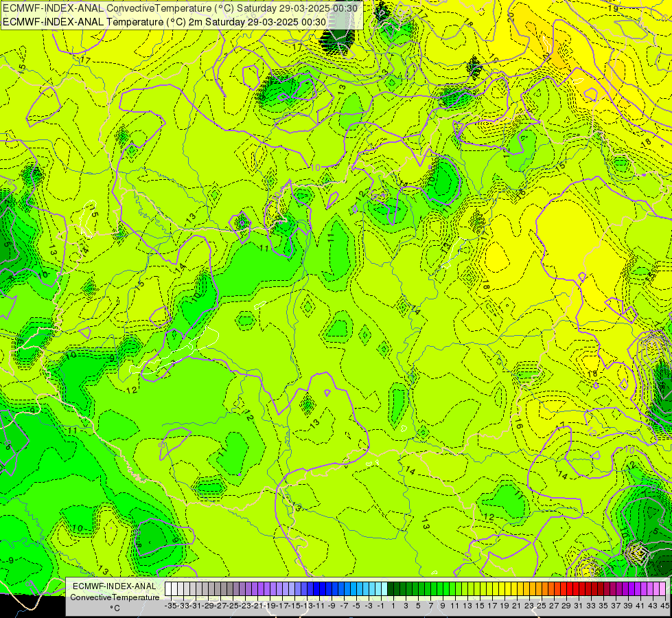Select the purple swatch above legend value 39
Screen dimensions: 672x618
(x=625, y=588)
